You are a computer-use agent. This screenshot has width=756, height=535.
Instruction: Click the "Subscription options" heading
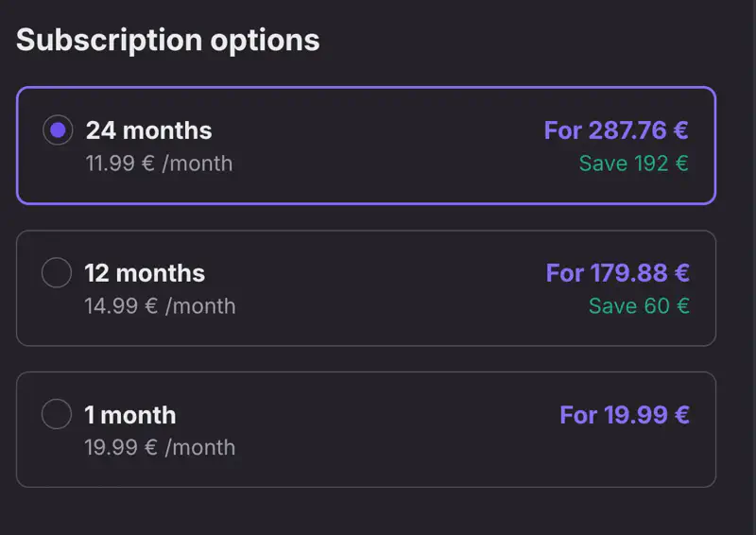(x=167, y=41)
